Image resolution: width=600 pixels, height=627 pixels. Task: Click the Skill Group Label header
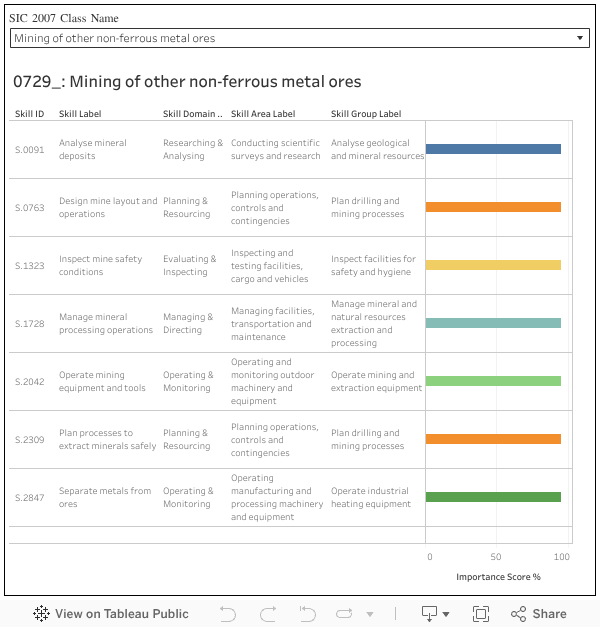pos(366,114)
